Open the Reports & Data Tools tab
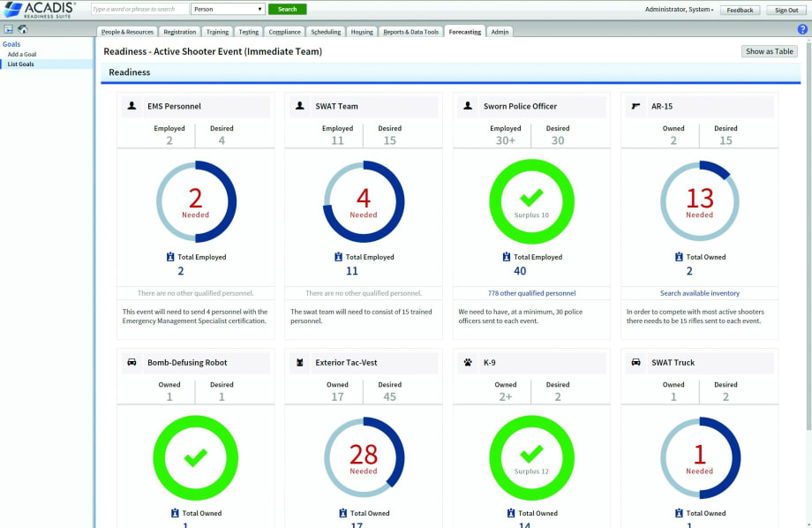The width and height of the screenshot is (812, 528). click(x=410, y=32)
